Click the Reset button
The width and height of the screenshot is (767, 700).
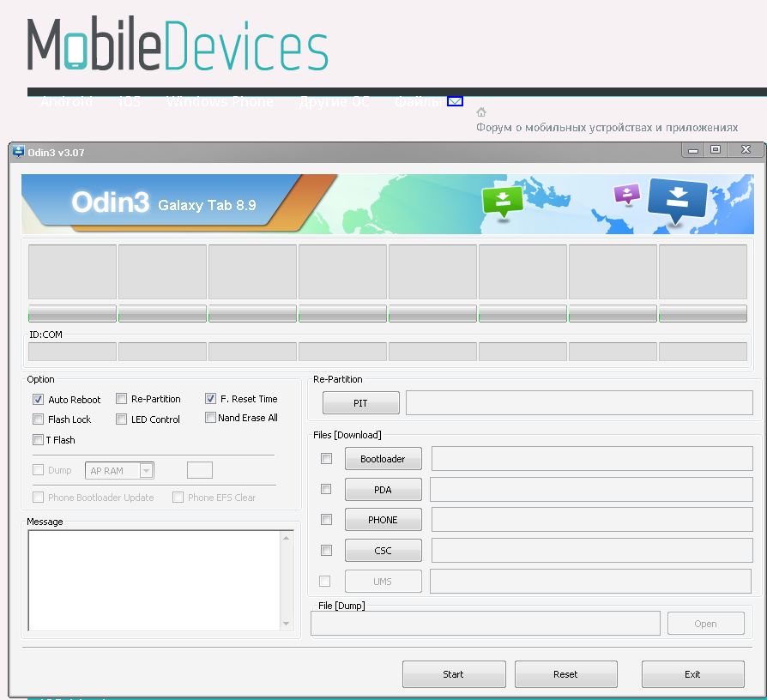[x=566, y=674]
